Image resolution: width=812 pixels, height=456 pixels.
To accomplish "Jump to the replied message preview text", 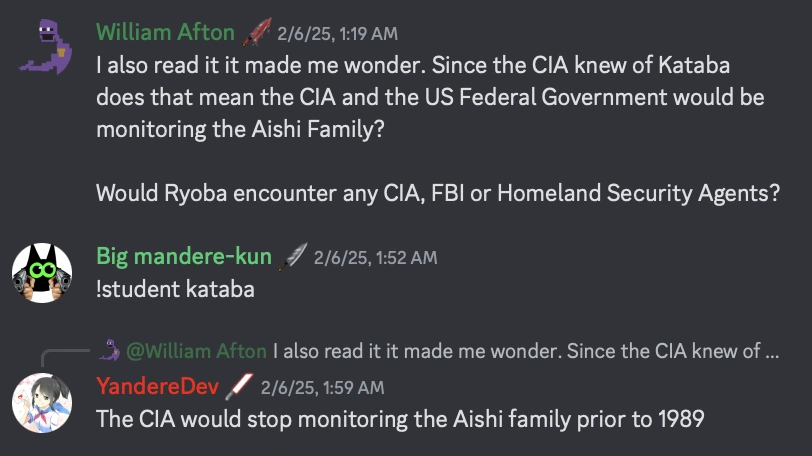I will pos(525,351).
